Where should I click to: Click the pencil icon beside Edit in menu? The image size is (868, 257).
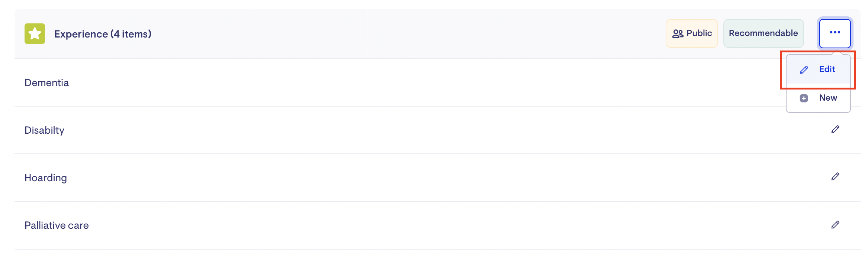pyautogui.click(x=804, y=70)
